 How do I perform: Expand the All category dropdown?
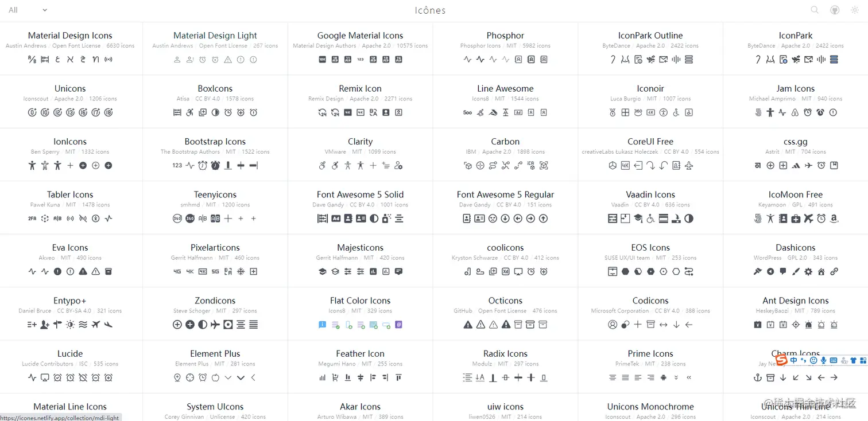[x=28, y=10]
